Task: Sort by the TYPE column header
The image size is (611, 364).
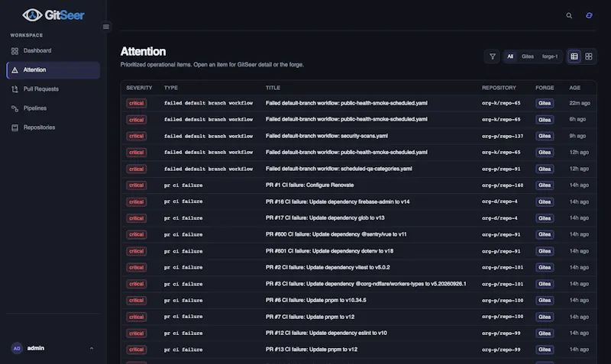Action: [x=170, y=88]
